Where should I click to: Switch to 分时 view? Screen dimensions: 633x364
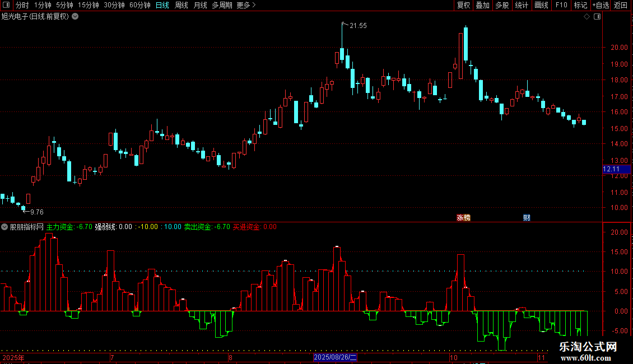point(22,5)
